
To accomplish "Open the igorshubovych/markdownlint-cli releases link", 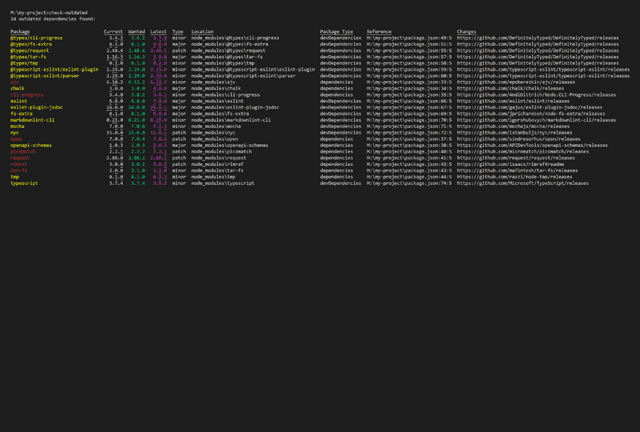I will pos(536,120).
